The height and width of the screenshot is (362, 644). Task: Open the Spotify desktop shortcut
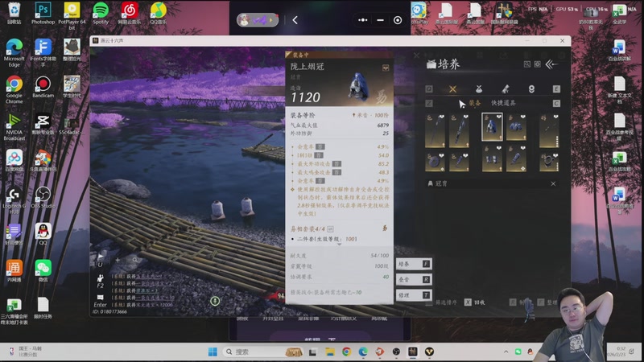[x=101, y=13]
